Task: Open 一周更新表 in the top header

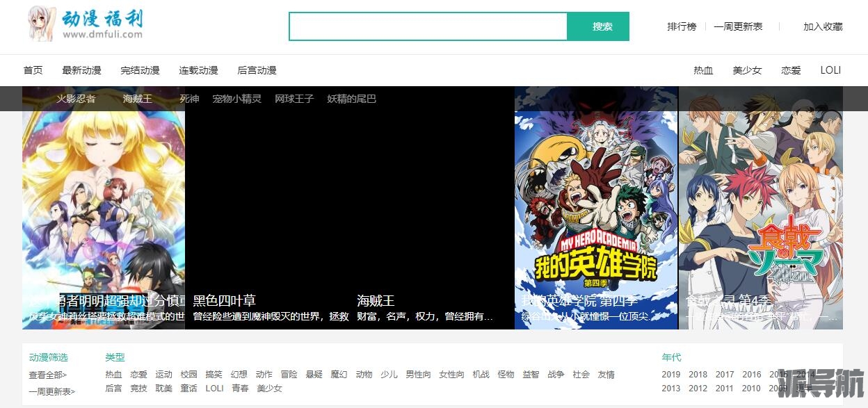Action: click(x=738, y=26)
